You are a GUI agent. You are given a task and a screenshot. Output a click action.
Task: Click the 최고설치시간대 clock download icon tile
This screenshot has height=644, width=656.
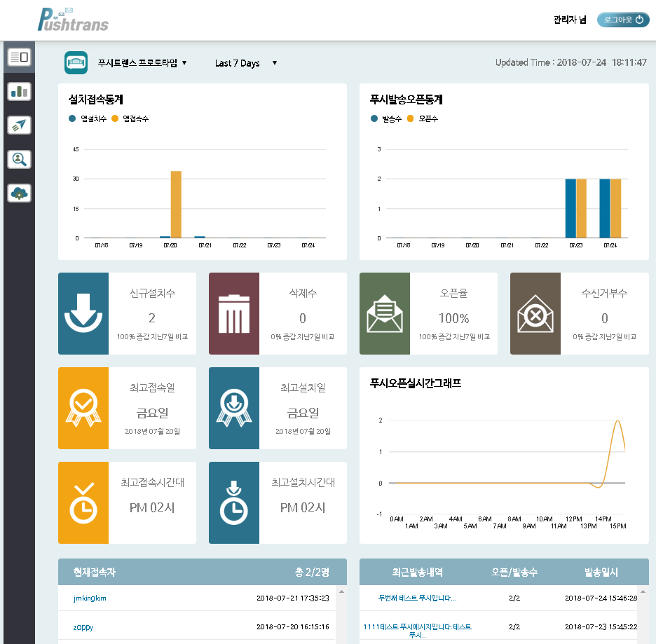coord(234,502)
